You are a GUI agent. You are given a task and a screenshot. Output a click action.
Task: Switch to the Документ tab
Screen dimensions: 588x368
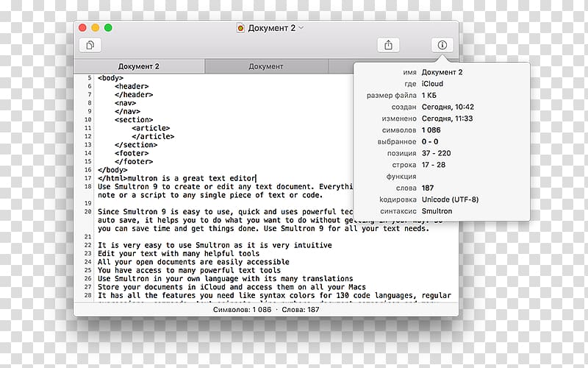[266, 66]
